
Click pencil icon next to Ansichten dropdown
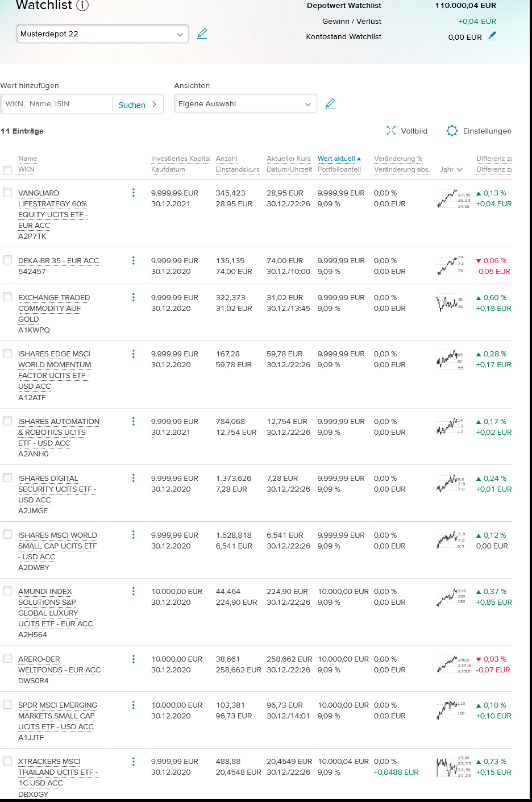coord(330,104)
